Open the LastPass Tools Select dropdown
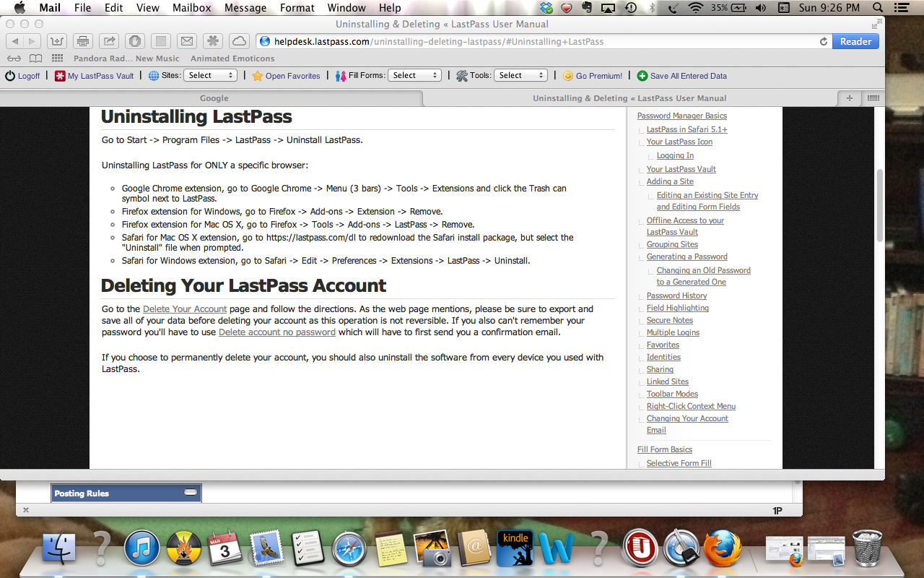Screen dimensions: 924x578 pos(521,75)
